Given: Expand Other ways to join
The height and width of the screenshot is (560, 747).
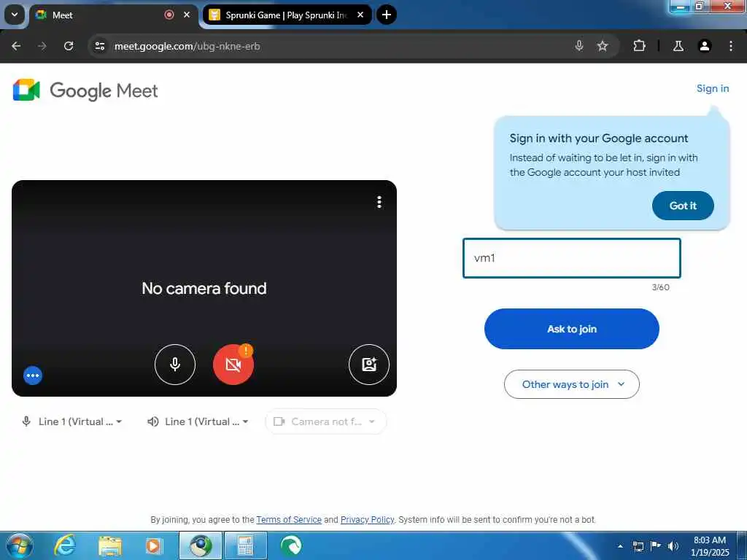Looking at the screenshot, I should (x=572, y=384).
